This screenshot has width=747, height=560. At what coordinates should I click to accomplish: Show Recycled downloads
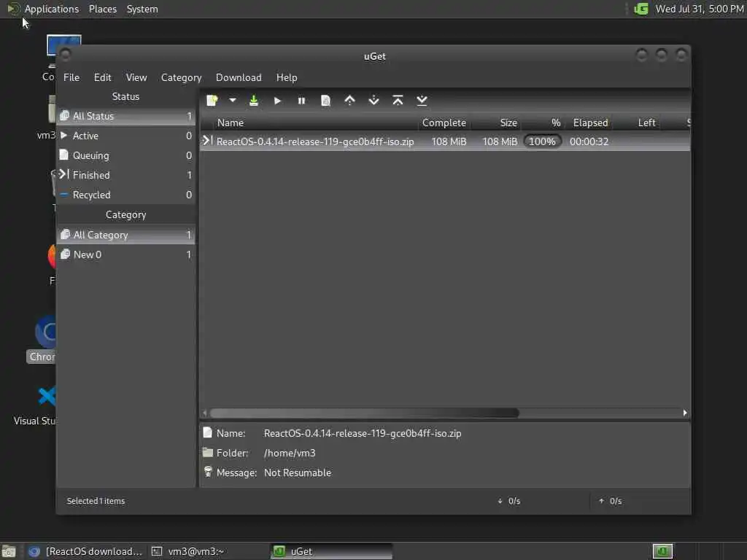coord(125,195)
